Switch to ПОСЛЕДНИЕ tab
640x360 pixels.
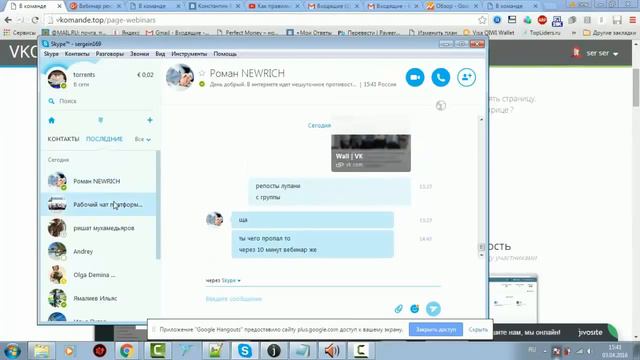point(104,139)
